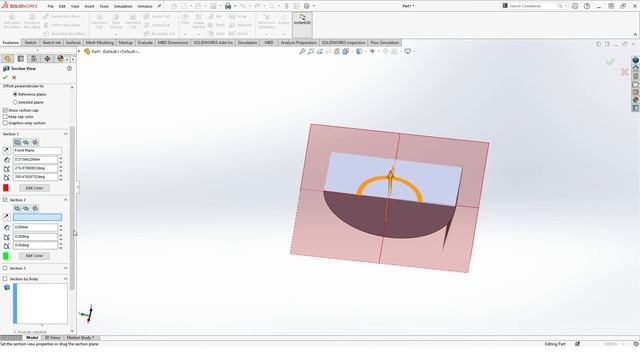Click Edit Color button for Section 2

pyautogui.click(x=34, y=256)
